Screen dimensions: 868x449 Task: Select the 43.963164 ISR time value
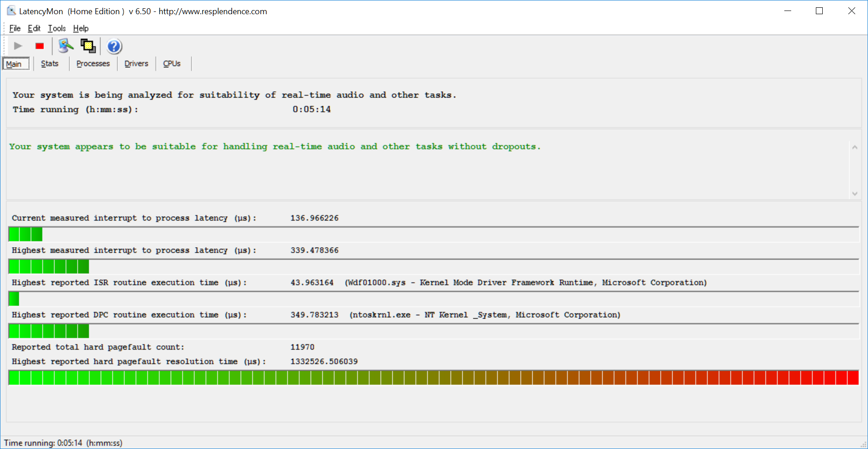click(x=312, y=282)
